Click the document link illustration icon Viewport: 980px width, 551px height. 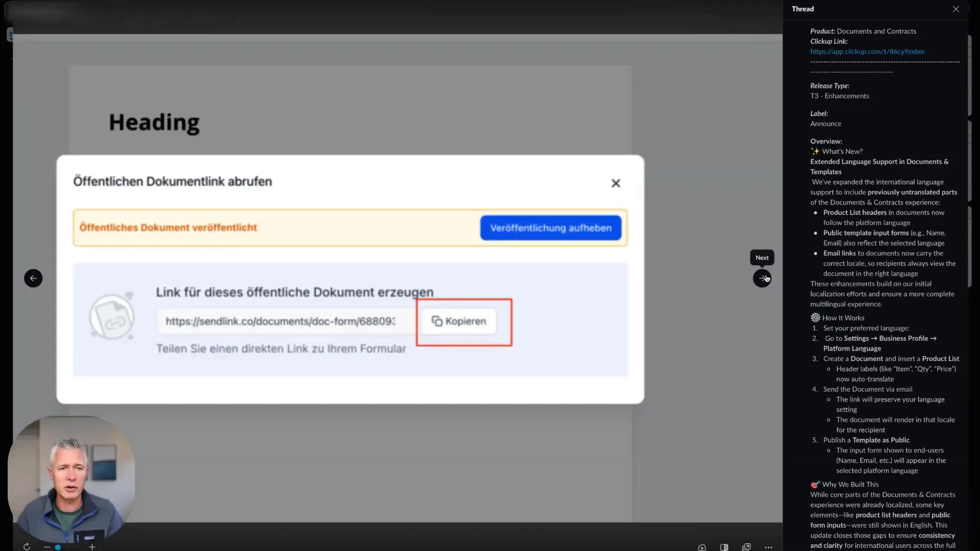click(x=111, y=316)
